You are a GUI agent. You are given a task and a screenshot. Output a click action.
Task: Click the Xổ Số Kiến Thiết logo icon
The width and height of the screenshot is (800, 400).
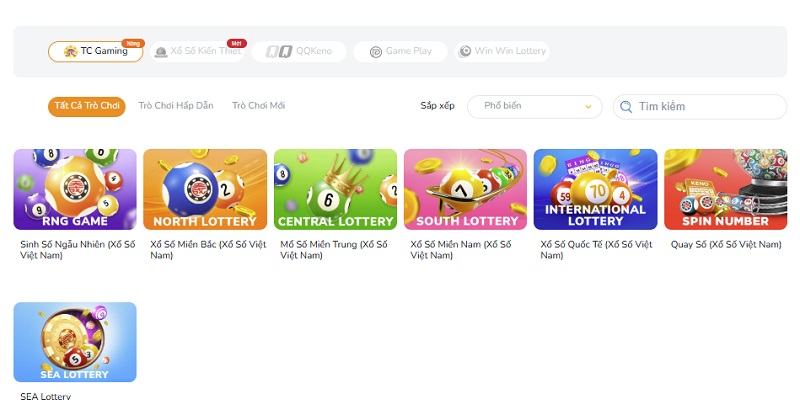[x=161, y=52]
